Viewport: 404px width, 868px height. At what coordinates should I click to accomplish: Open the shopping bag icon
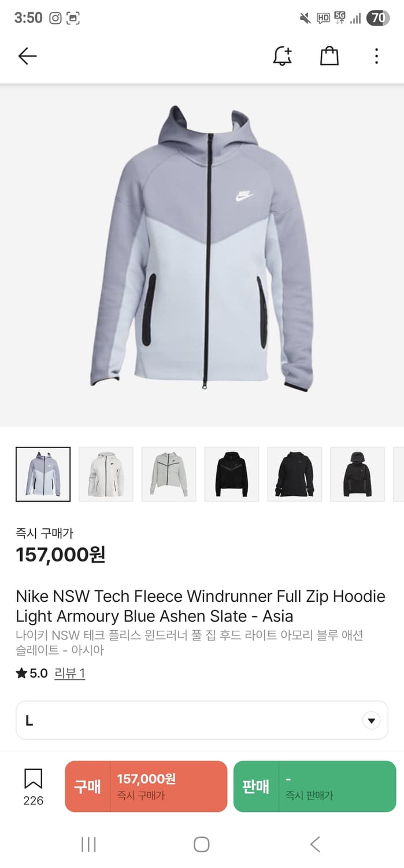(329, 56)
